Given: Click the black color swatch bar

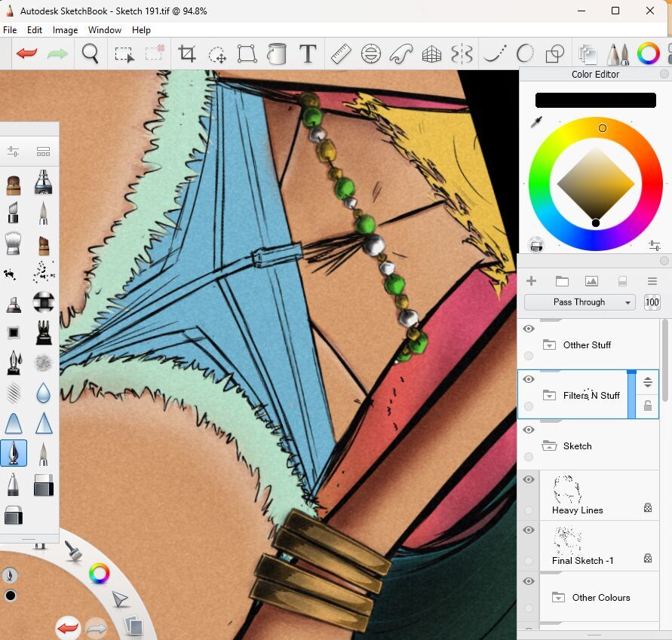Looking at the screenshot, I should tap(595, 100).
